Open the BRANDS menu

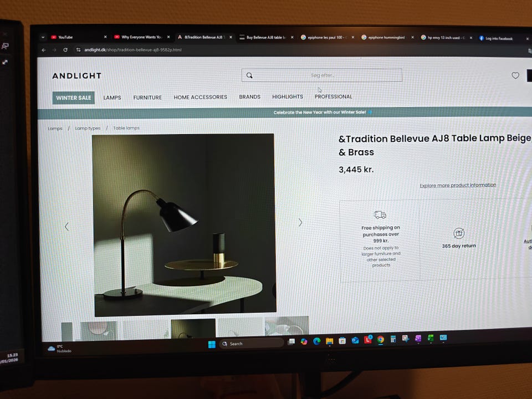coord(250,96)
